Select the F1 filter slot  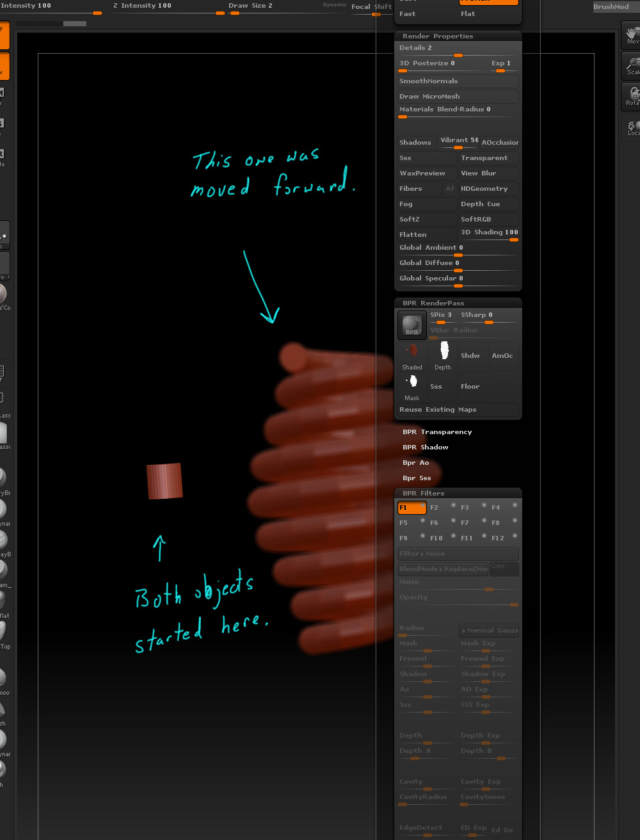click(x=412, y=508)
